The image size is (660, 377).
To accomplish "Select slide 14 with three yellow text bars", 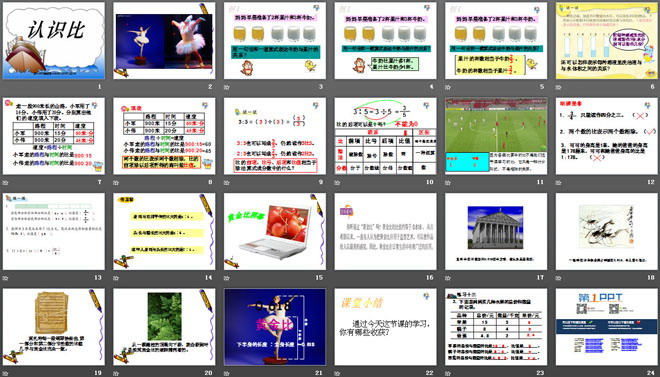I will tap(164, 231).
